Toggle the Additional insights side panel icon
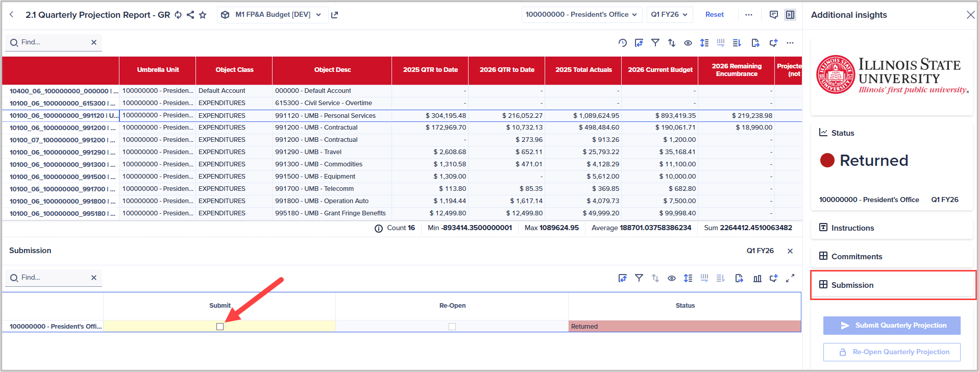Viewport: 979px width, 372px height. pos(790,14)
